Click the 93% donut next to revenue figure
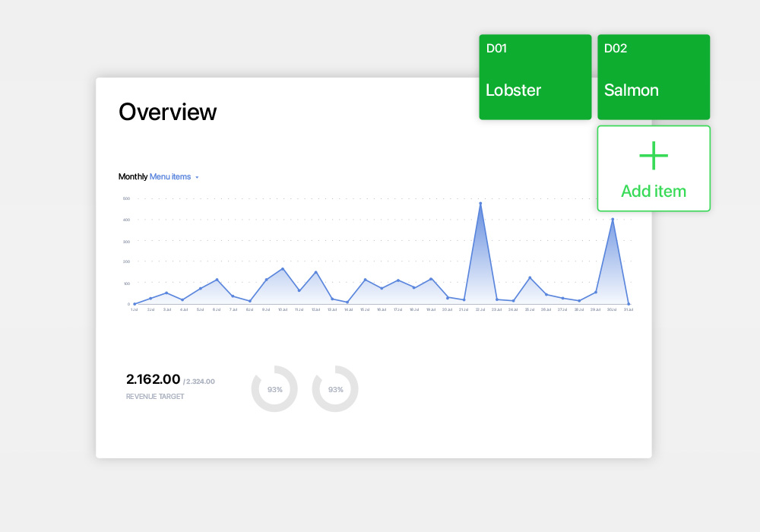This screenshot has width=760, height=532. pos(274,389)
